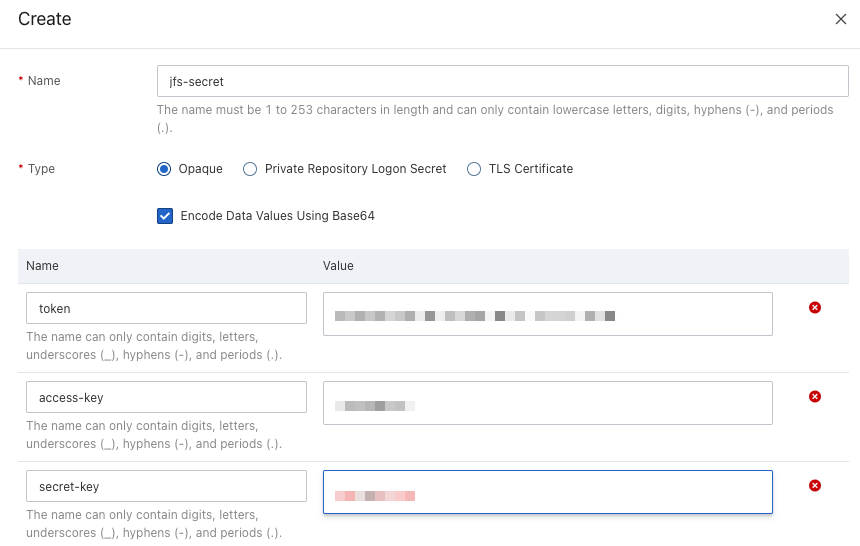Uncheck Encode Data Values Using Base64

click(166, 215)
